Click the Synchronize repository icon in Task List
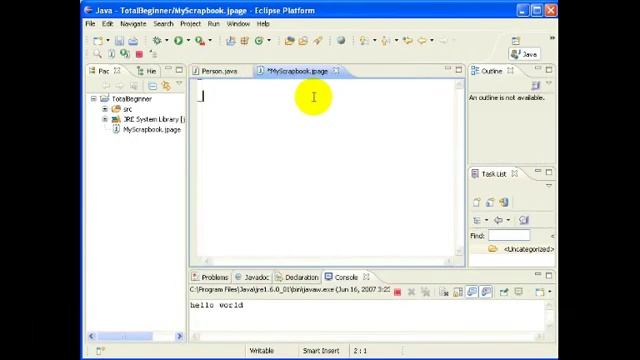 (x=504, y=202)
